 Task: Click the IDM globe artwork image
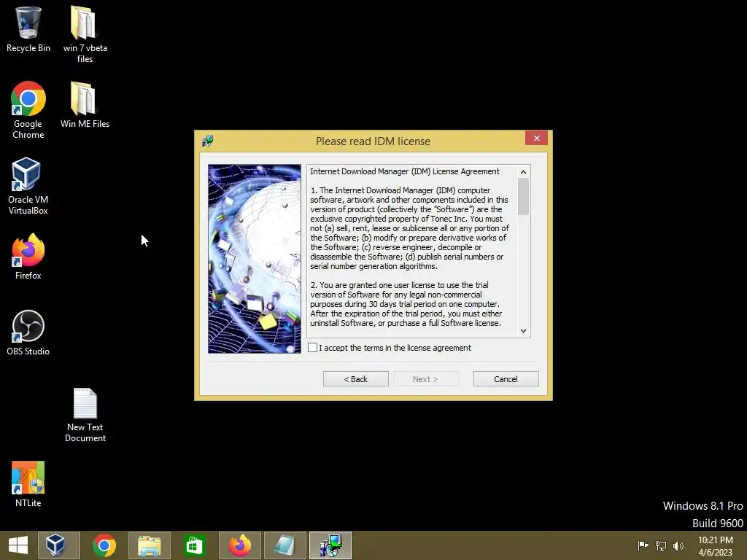click(255, 259)
